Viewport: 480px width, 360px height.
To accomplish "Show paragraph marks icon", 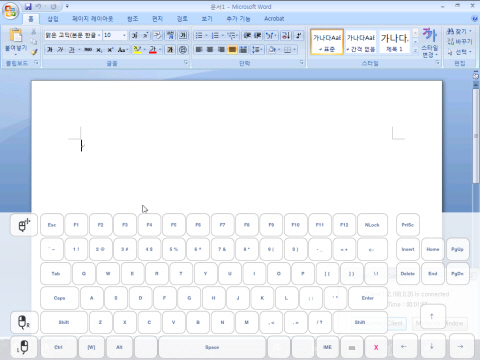I will [x=298, y=35].
